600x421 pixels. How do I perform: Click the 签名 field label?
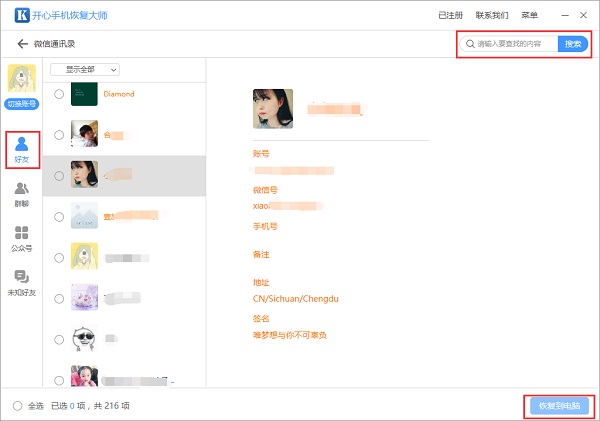point(261,318)
